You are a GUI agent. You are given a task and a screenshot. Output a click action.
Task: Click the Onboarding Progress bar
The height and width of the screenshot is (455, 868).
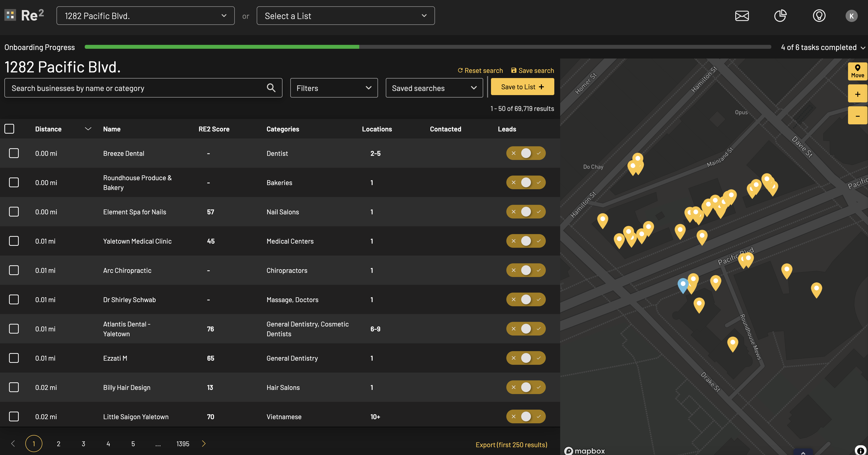(428, 47)
